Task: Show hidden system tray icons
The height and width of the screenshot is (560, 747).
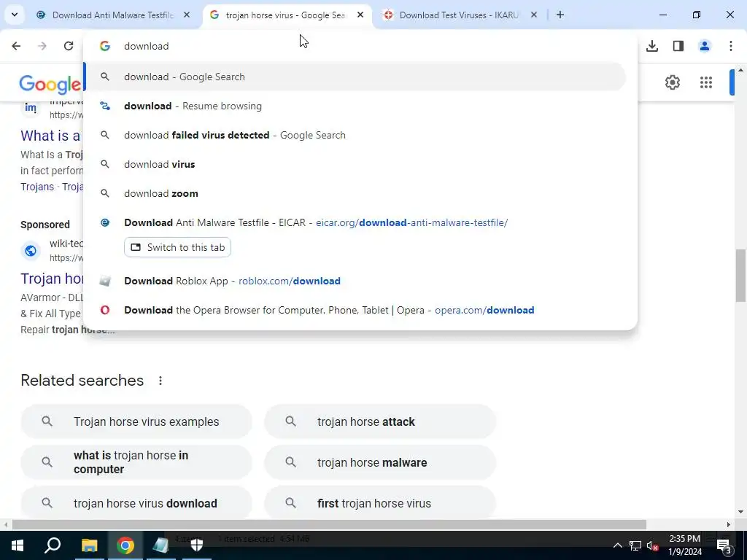Action: coord(617,545)
